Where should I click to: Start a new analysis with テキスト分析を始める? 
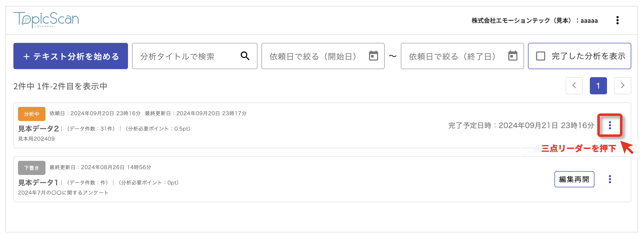coord(70,56)
